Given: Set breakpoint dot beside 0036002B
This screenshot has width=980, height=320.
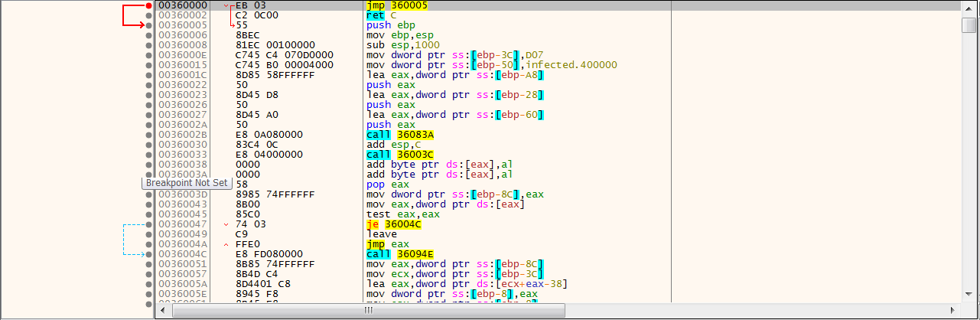Looking at the screenshot, I should (148, 135).
